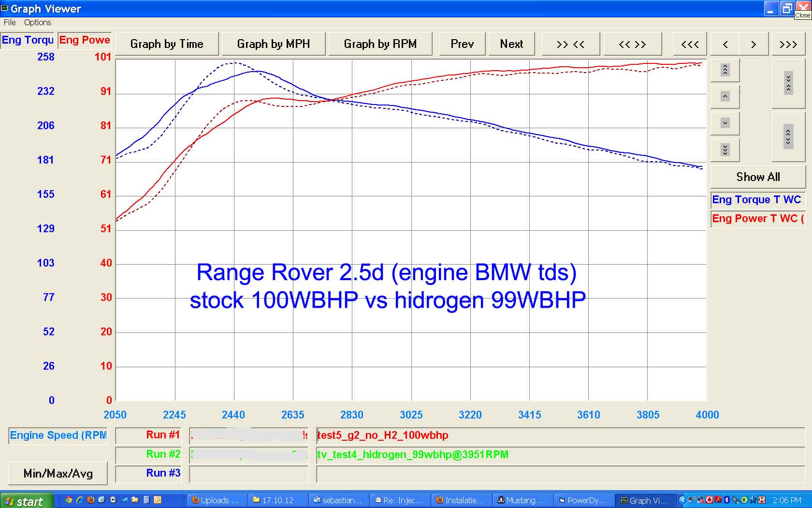Select the Eng Power T WC legend entry

757,219
